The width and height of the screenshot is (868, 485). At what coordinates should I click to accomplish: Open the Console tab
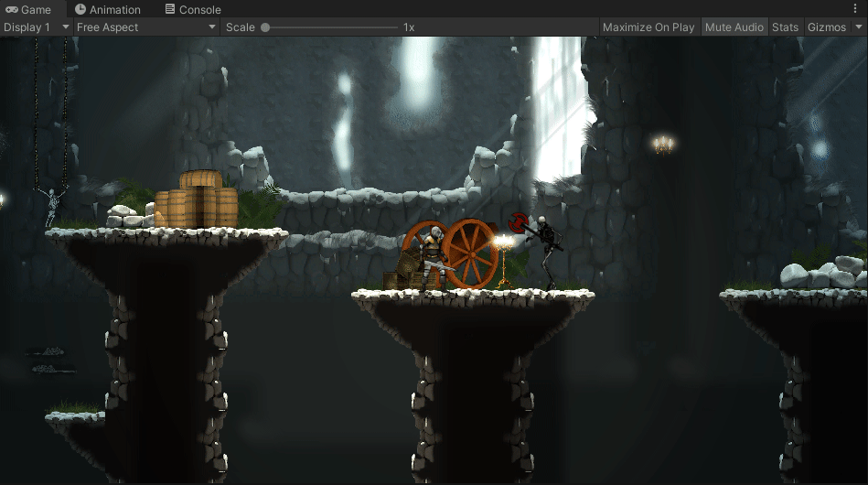click(x=193, y=9)
